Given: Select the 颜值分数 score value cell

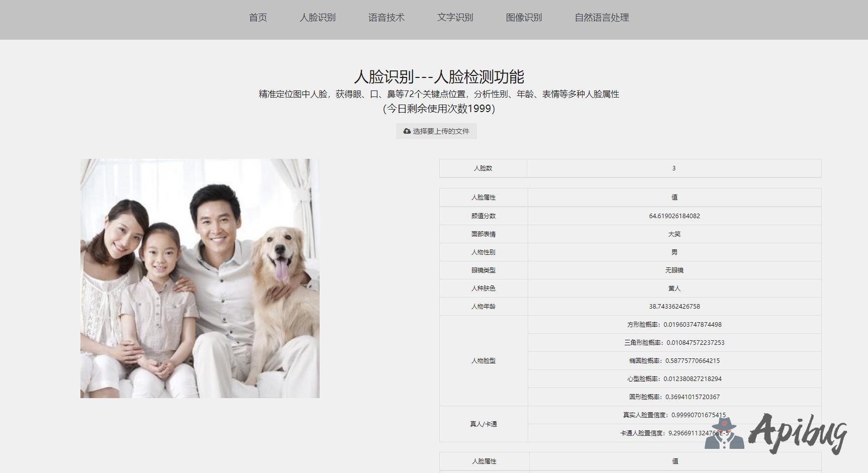Looking at the screenshot, I should (x=674, y=216).
